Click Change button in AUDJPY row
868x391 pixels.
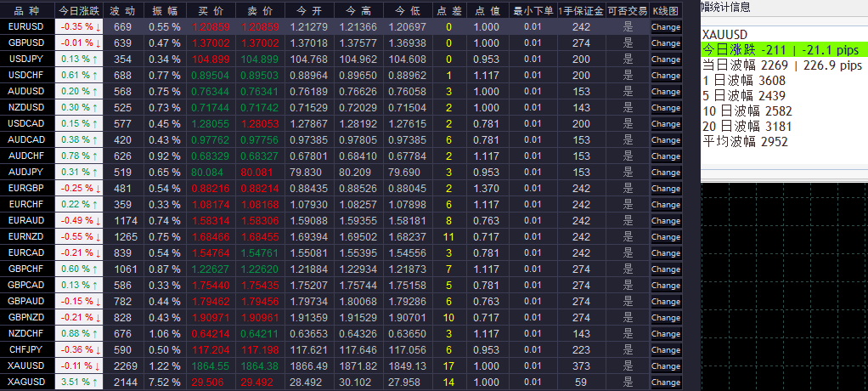[666, 173]
